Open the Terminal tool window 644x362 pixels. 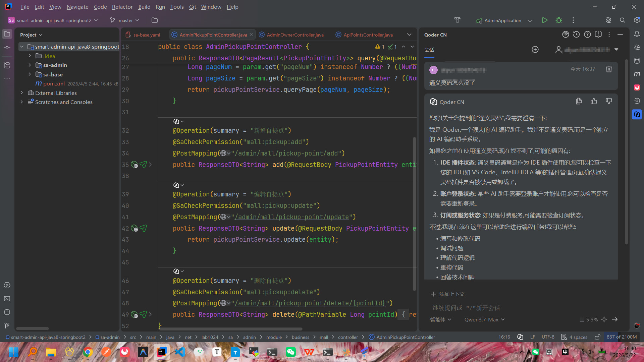(7, 299)
